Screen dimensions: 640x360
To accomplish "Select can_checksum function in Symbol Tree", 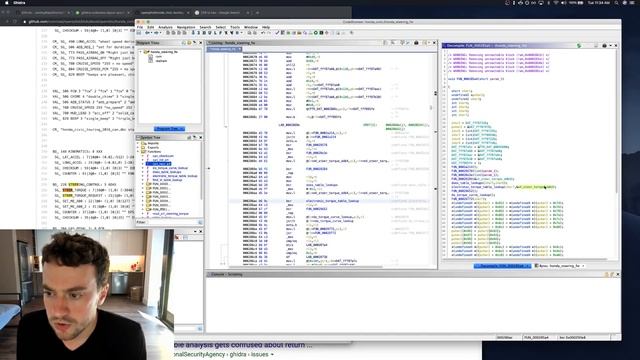I will tap(163, 156).
